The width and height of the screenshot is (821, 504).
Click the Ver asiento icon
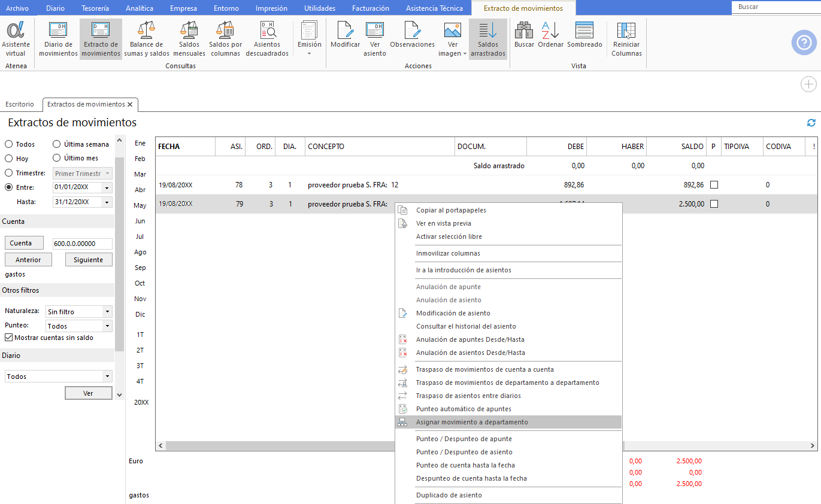pyautogui.click(x=375, y=40)
